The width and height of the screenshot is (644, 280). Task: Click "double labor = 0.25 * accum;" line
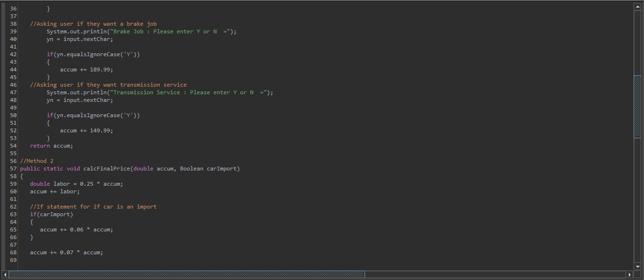click(x=76, y=184)
